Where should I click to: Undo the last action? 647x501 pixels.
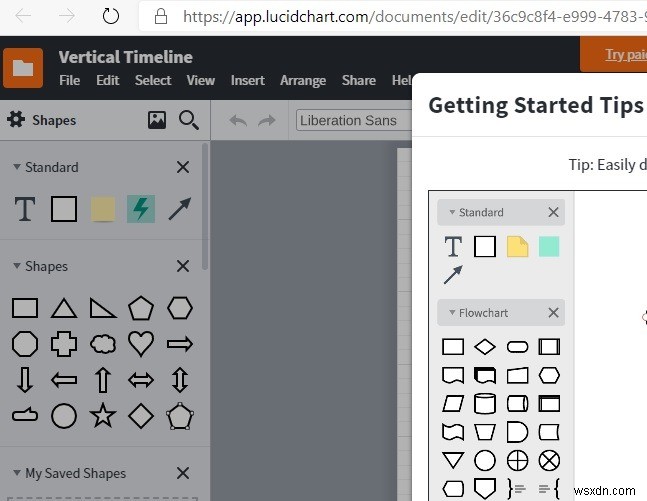coord(238,121)
